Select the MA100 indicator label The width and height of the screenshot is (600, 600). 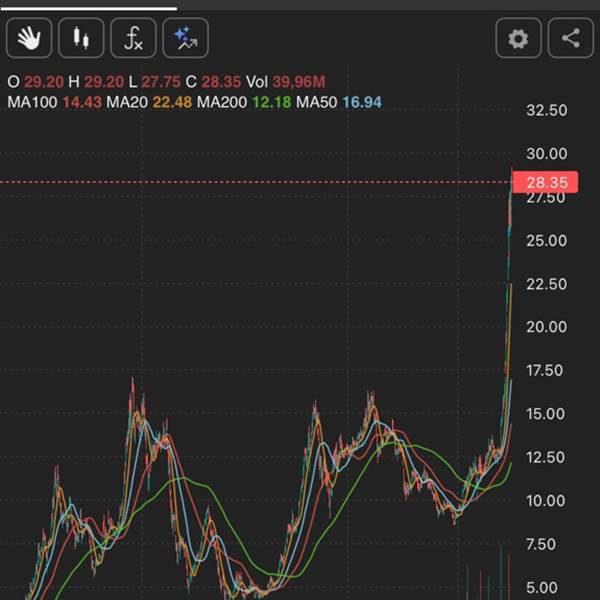coord(32,102)
